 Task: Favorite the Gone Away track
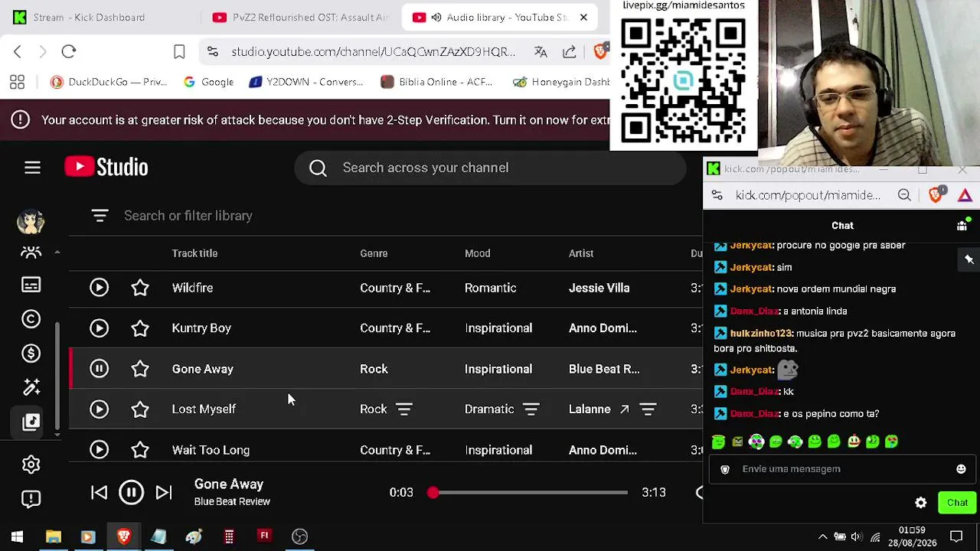pyautogui.click(x=140, y=369)
